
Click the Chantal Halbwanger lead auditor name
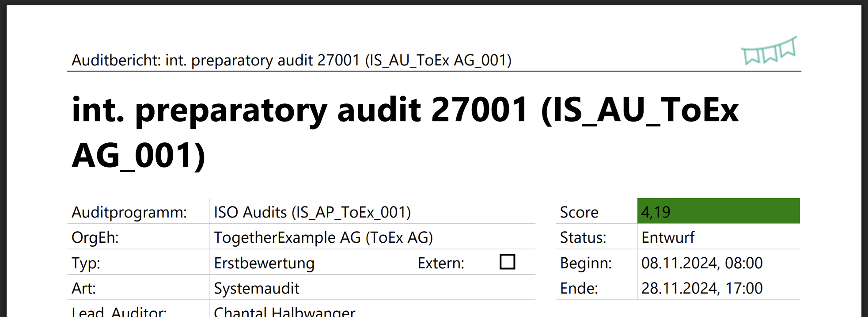point(284,312)
